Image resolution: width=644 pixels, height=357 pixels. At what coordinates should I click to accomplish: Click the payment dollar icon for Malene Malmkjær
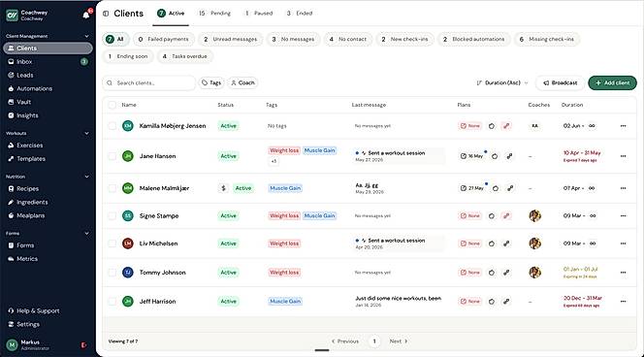coord(223,188)
